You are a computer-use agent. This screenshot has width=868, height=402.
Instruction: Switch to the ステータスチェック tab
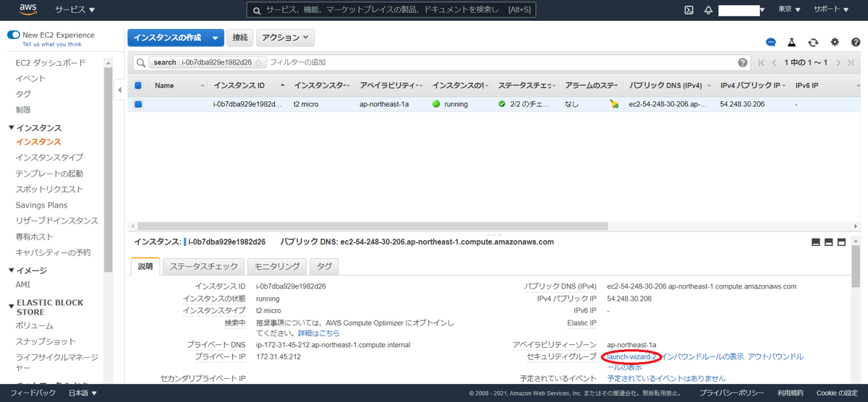[x=204, y=266]
